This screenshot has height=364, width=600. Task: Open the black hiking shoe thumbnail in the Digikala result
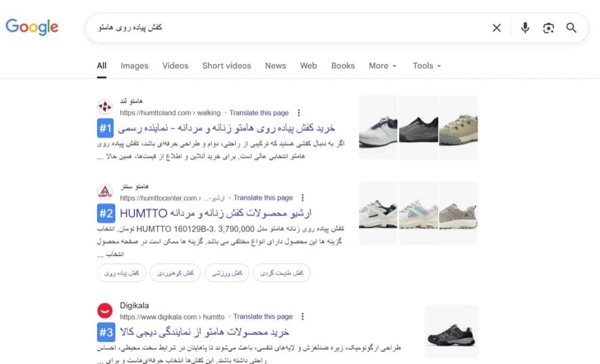tap(452, 331)
